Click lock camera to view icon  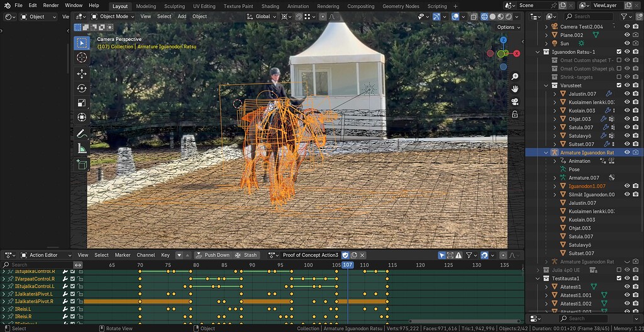pos(514,114)
